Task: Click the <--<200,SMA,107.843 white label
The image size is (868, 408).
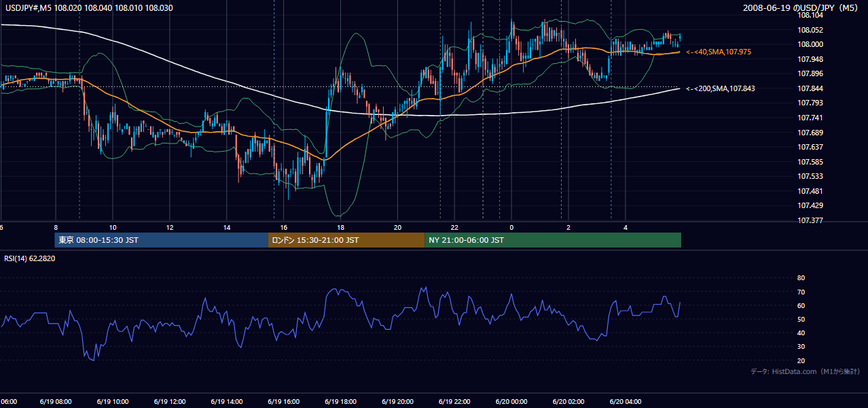Action: coord(721,88)
